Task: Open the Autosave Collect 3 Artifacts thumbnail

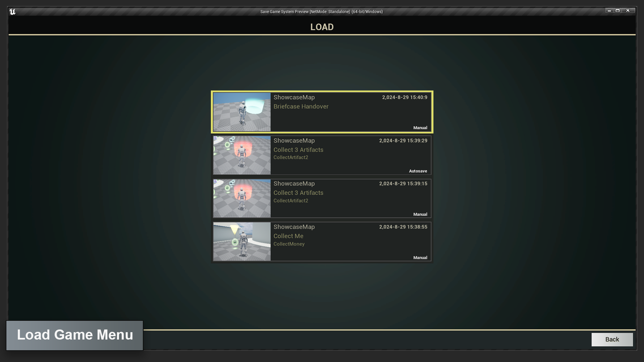Action: click(242, 155)
